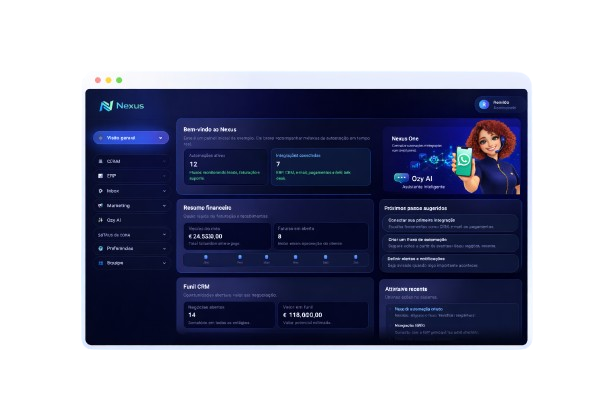
Task: Click the Marketing megaphone icon
Action: (100, 205)
